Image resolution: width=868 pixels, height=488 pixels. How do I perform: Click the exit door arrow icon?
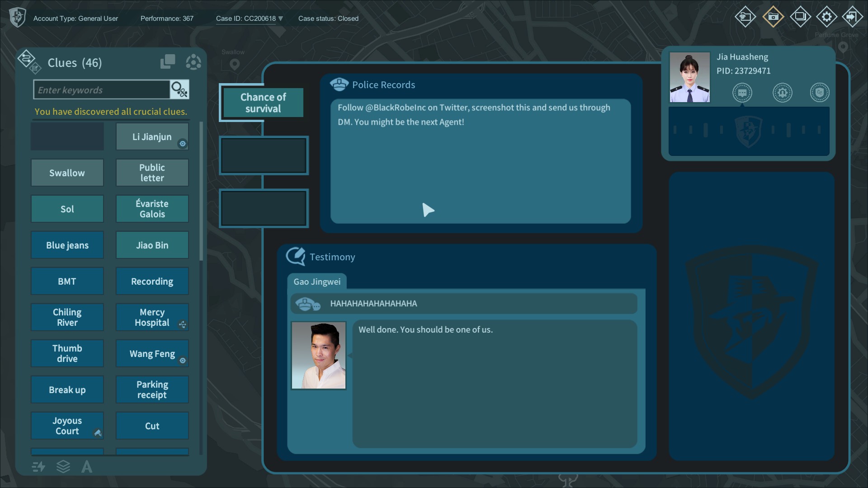[x=852, y=17]
